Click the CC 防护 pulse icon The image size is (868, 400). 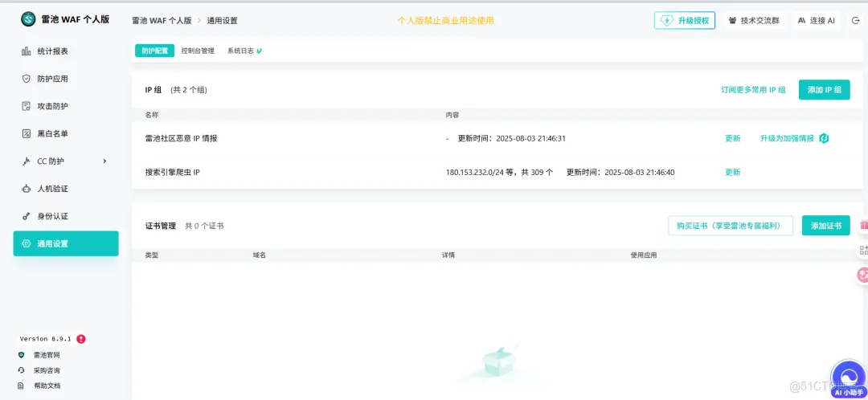tap(26, 161)
